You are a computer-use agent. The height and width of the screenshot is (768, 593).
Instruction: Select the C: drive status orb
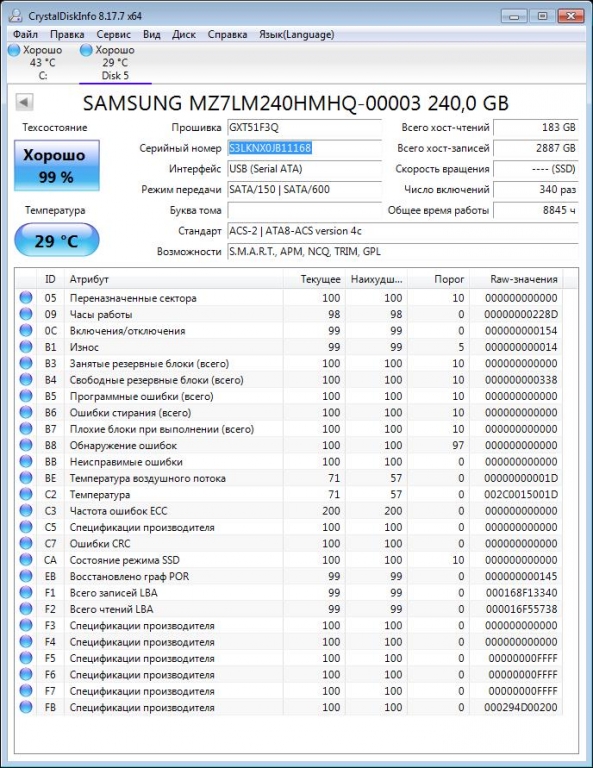(14, 50)
